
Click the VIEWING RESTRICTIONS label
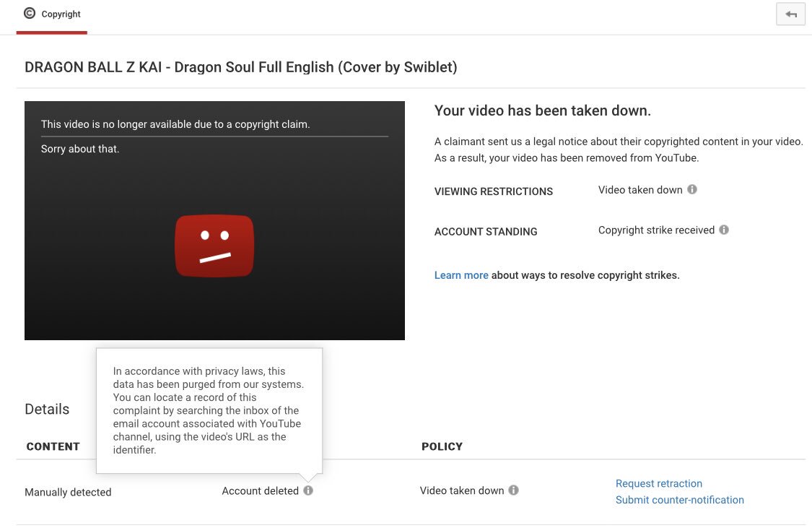point(494,191)
